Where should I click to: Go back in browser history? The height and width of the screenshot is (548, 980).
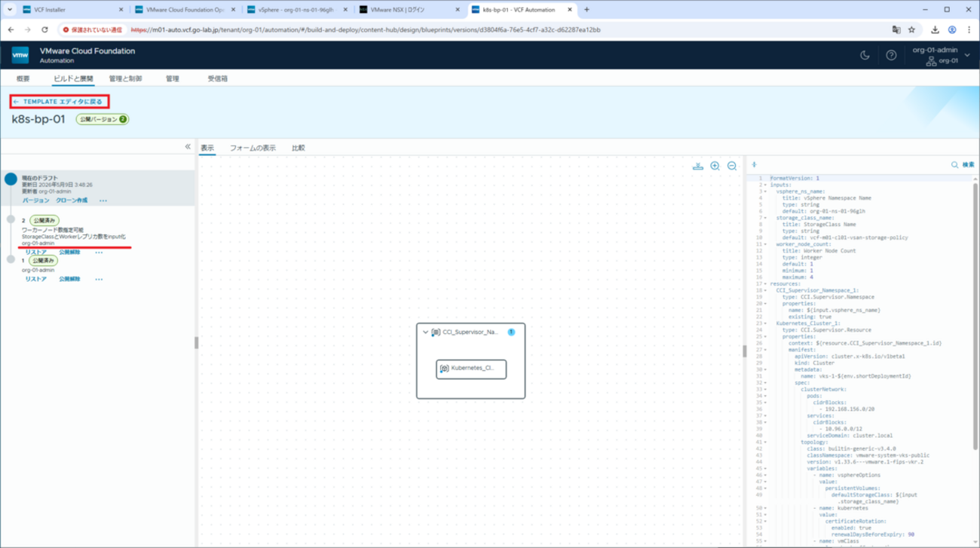coord(11,30)
